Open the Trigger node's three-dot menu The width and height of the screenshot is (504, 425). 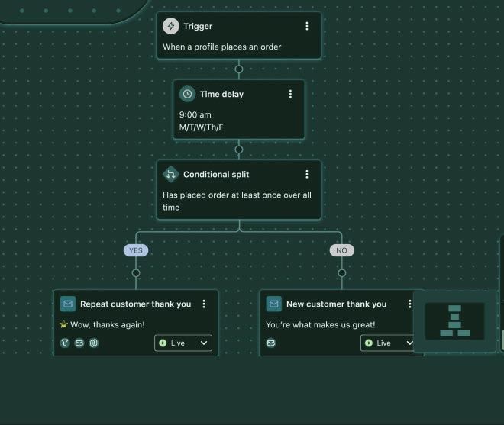click(x=307, y=26)
